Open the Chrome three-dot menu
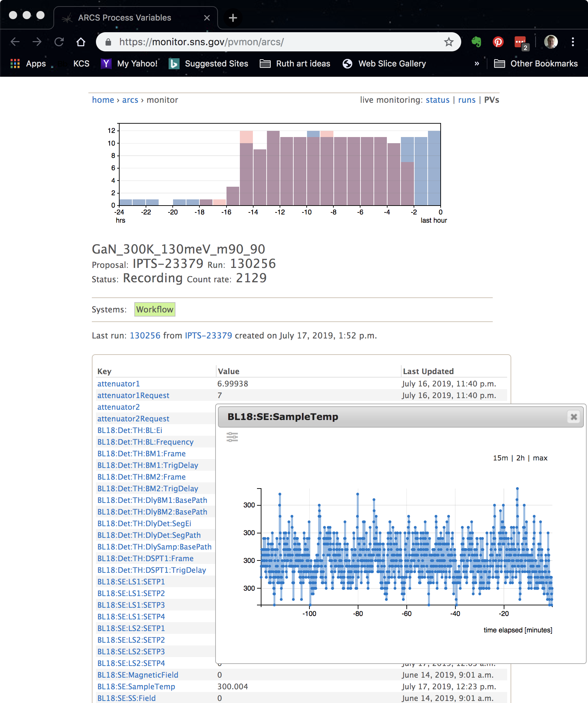Screen dimensions: 588x703 click(573, 42)
